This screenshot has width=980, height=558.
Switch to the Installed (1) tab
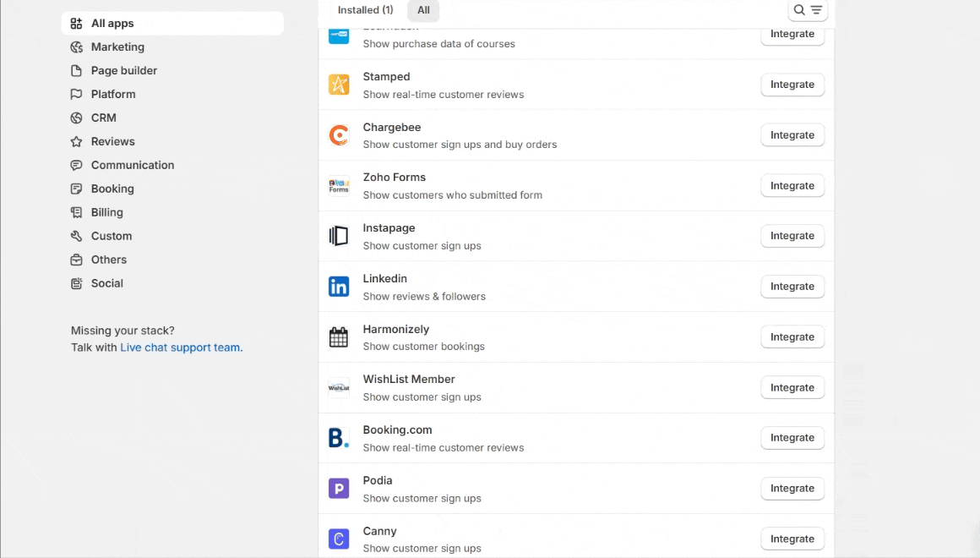coord(366,10)
